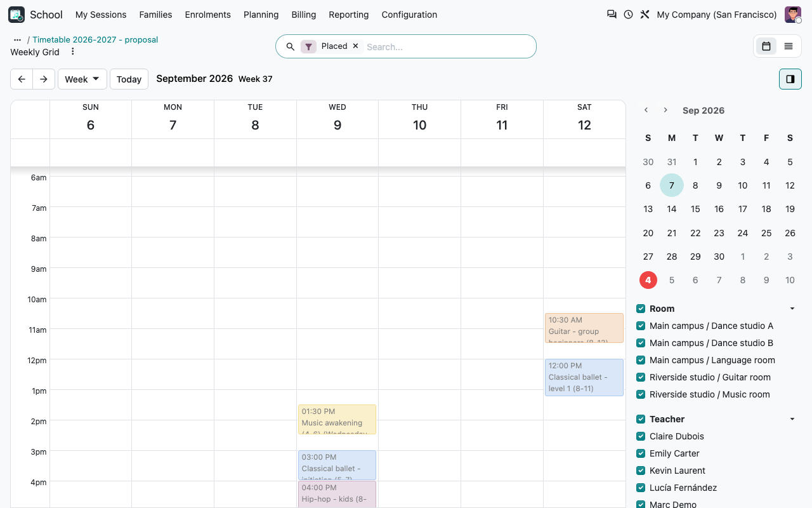The width and height of the screenshot is (812, 508).
Task: Open the Configuration menu
Action: (x=409, y=15)
